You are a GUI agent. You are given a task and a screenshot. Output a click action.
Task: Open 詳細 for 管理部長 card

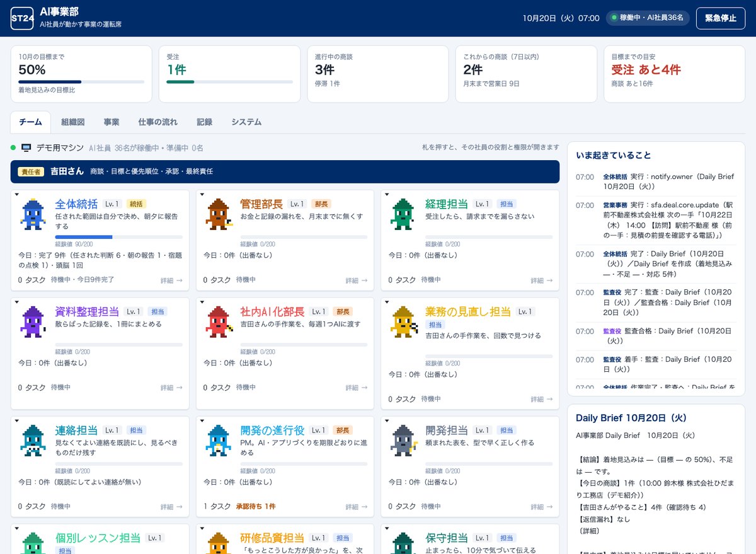tap(355, 280)
